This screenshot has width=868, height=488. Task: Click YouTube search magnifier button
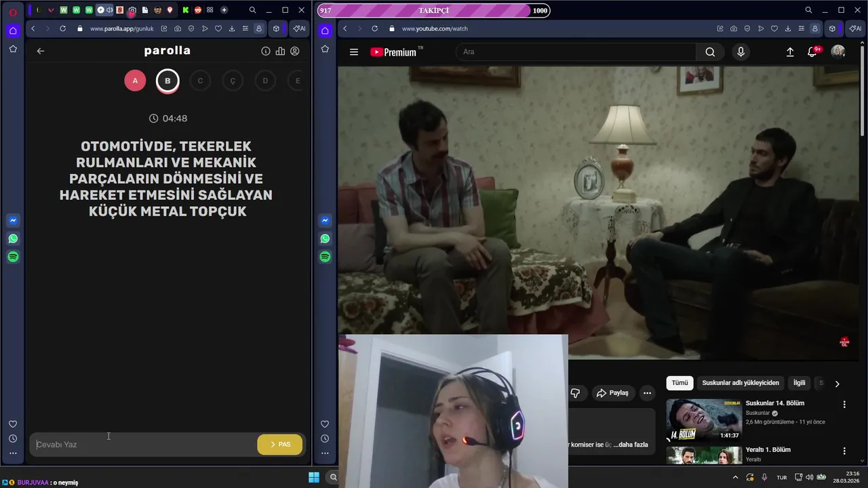coord(710,52)
